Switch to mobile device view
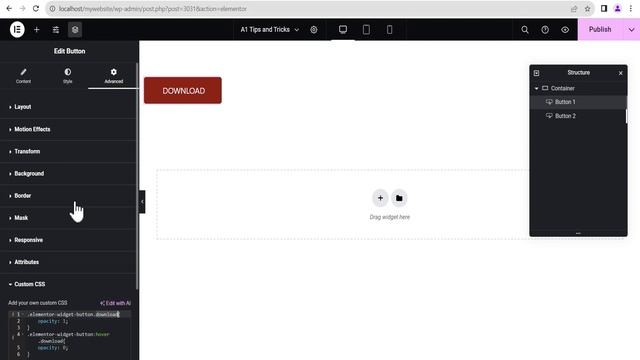640x360 pixels. [x=389, y=29]
